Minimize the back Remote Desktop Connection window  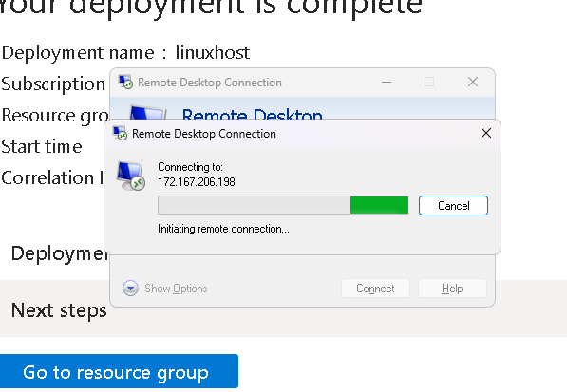tap(387, 82)
